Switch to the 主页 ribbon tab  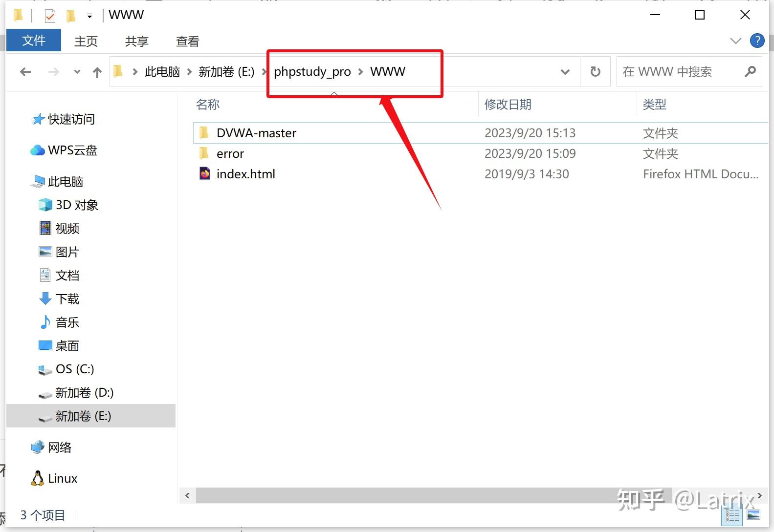pos(86,42)
